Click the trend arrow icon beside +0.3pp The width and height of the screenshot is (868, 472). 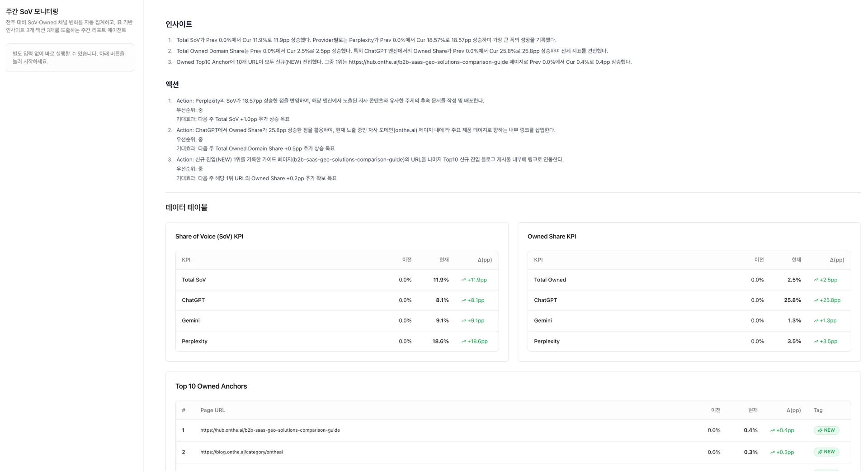[772, 453]
